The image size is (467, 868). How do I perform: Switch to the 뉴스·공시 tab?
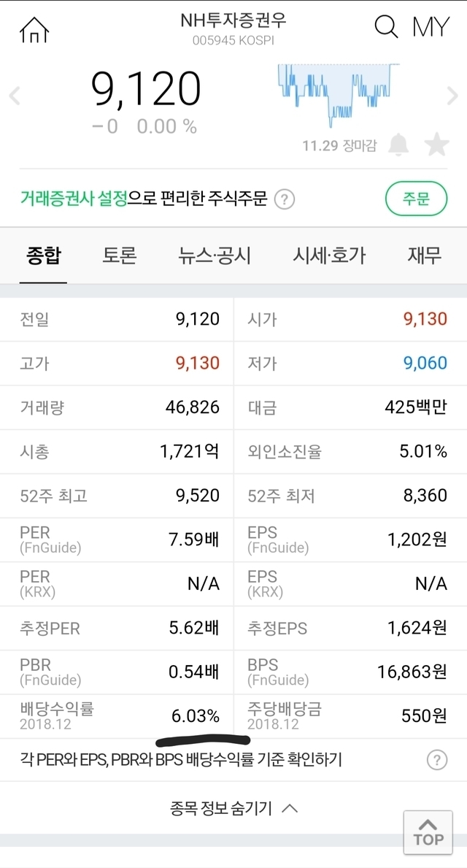tap(215, 256)
